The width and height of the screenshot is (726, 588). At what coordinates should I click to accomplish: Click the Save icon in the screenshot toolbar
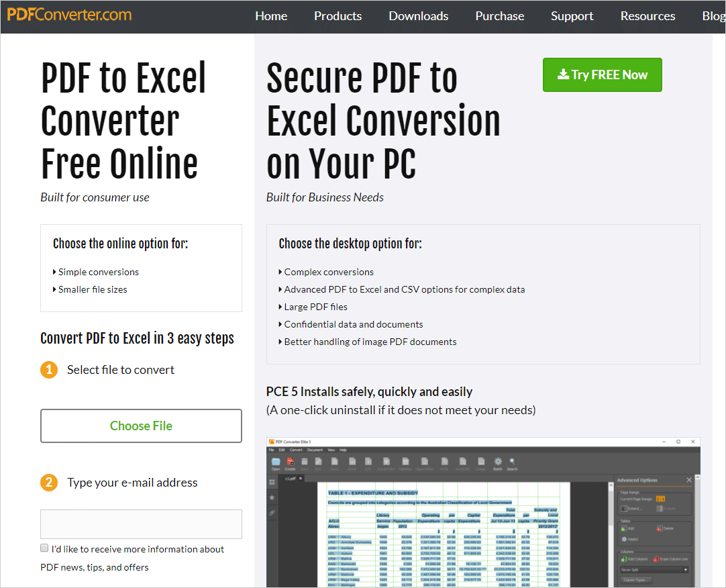pyautogui.click(x=305, y=462)
